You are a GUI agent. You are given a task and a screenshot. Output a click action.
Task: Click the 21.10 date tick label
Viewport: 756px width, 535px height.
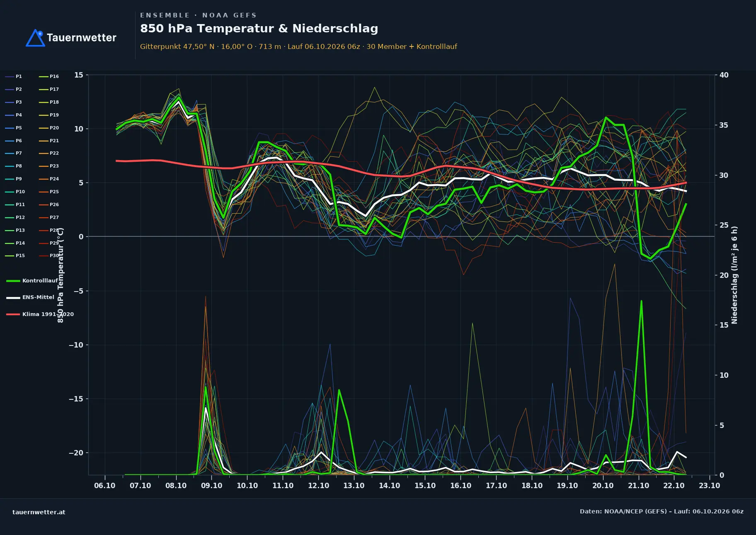639,486
